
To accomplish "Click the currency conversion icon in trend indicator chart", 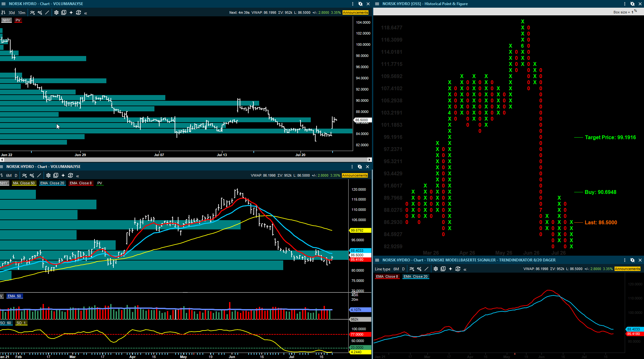I will 458,269.
